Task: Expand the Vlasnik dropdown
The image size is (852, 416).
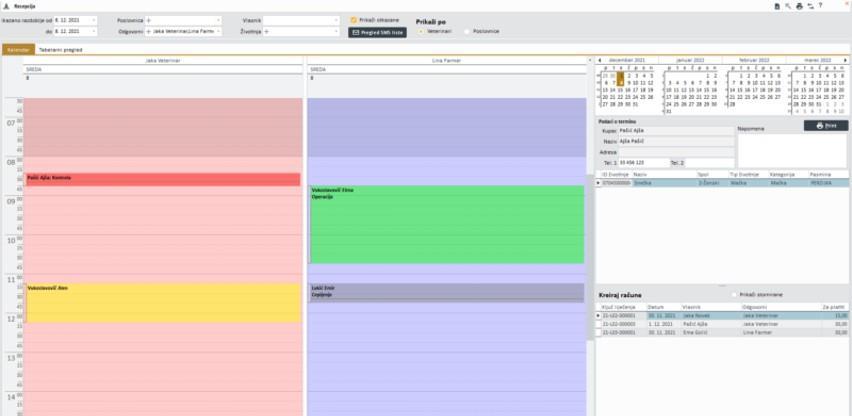Action: [336, 20]
